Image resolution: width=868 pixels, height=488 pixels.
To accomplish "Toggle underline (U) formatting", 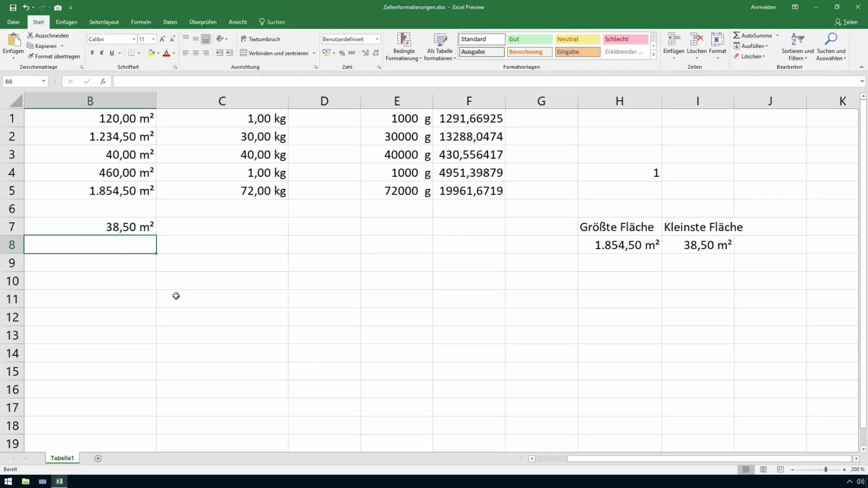I will [x=112, y=53].
